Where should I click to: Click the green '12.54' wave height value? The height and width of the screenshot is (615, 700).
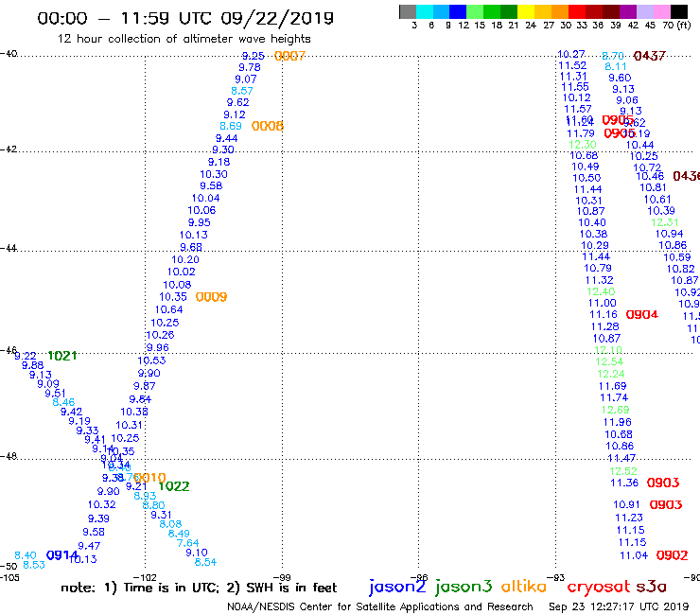[x=609, y=361]
